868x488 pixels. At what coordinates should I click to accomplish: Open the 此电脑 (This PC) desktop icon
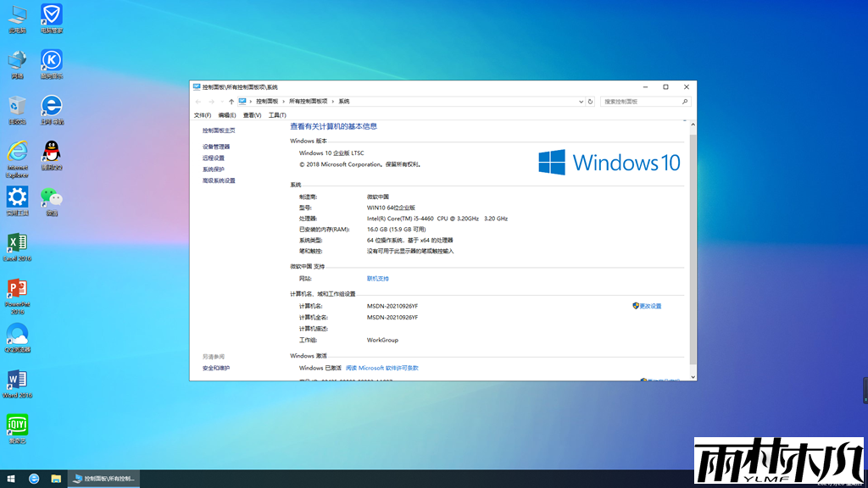click(17, 19)
